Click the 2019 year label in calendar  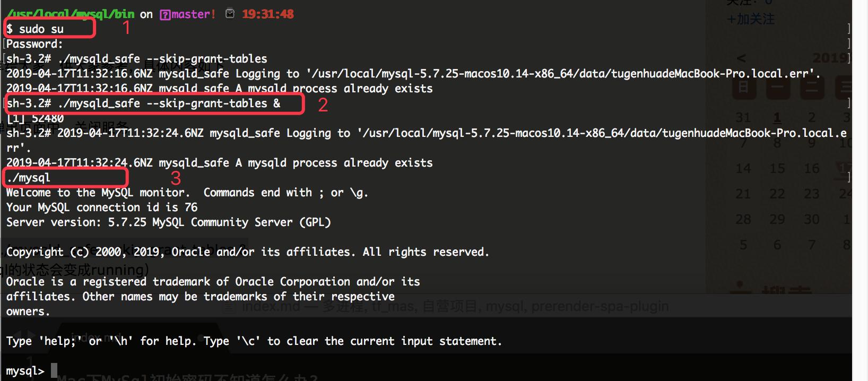(x=829, y=57)
